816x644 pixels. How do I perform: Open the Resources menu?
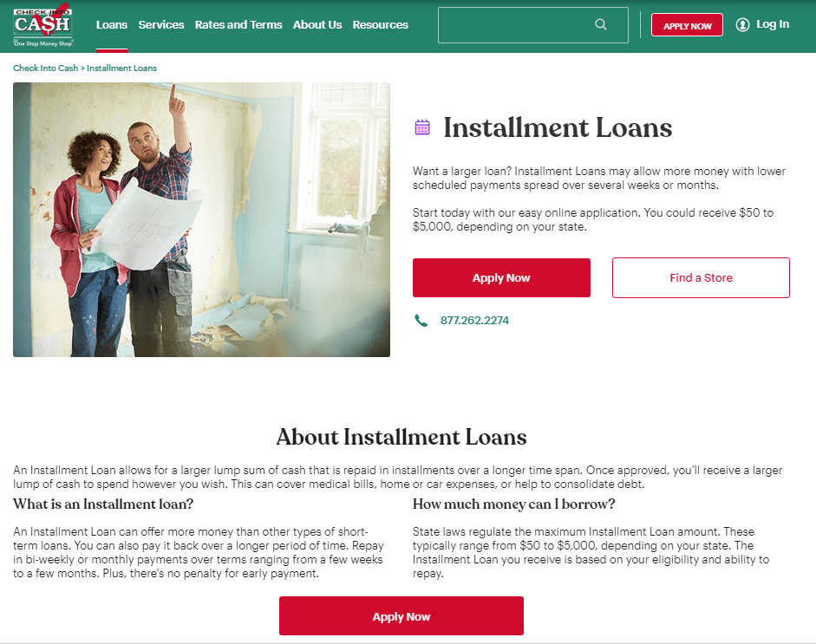tap(381, 24)
